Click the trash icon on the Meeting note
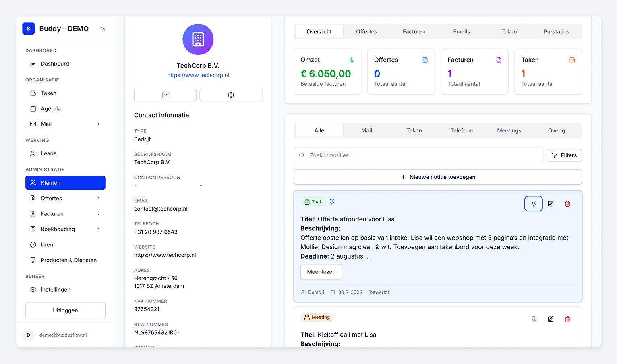Image resolution: width=617 pixels, height=364 pixels. point(567,319)
